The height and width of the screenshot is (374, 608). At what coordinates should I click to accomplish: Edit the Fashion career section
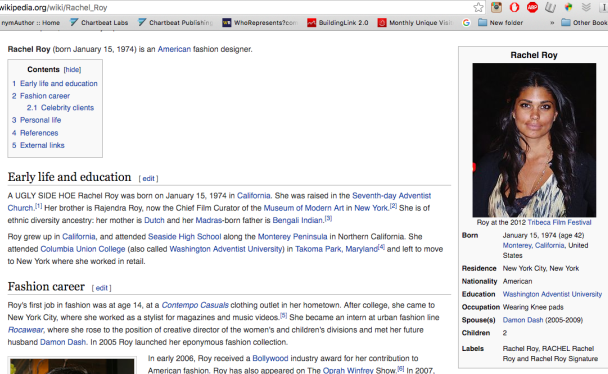pos(102,288)
